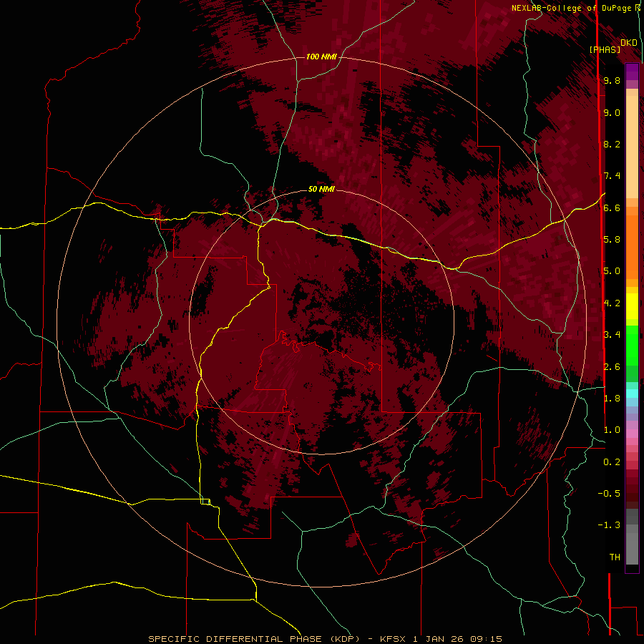Click the 9.8 value on color scale
The height and width of the screenshot is (644, 644).
point(612,80)
